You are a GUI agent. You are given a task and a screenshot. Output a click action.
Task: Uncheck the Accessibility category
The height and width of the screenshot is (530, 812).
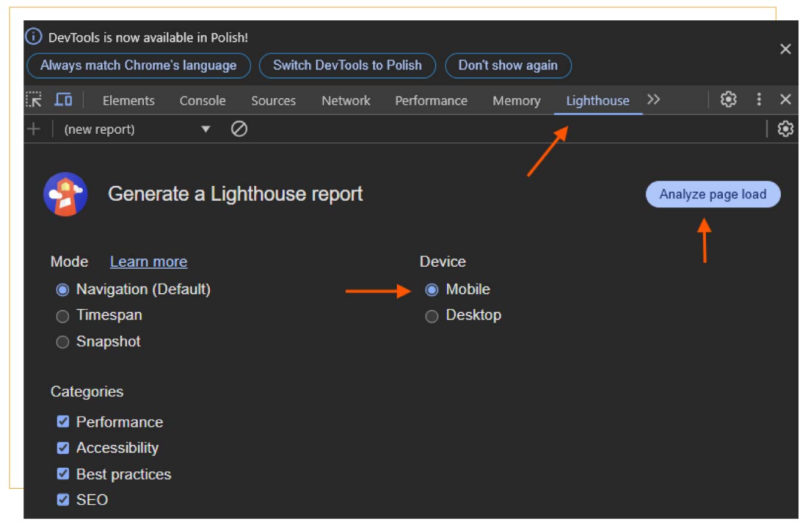pos(63,448)
